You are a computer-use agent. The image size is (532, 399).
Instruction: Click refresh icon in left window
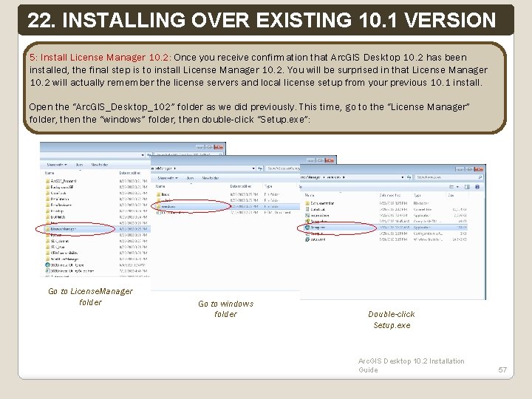(149, 155)
